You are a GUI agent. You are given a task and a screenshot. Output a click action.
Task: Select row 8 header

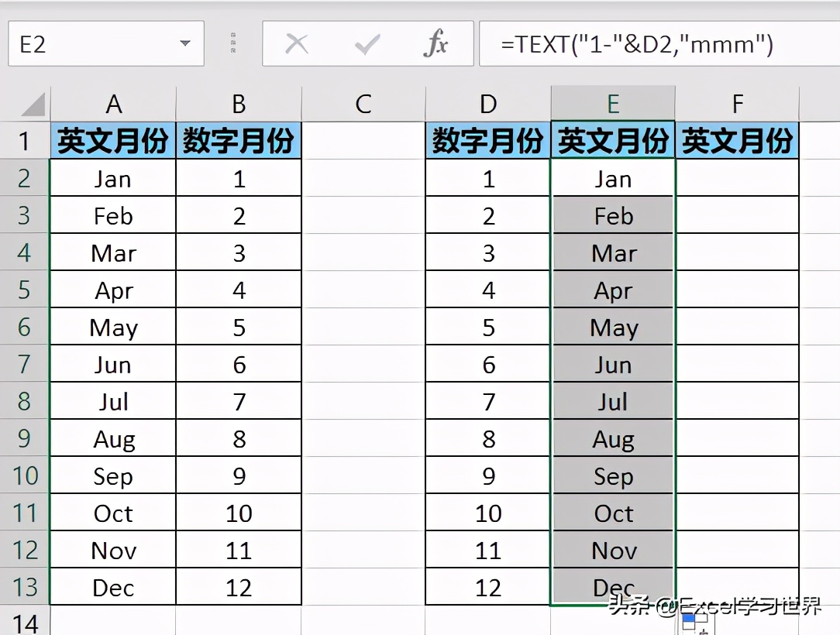(x=25, y=401)
